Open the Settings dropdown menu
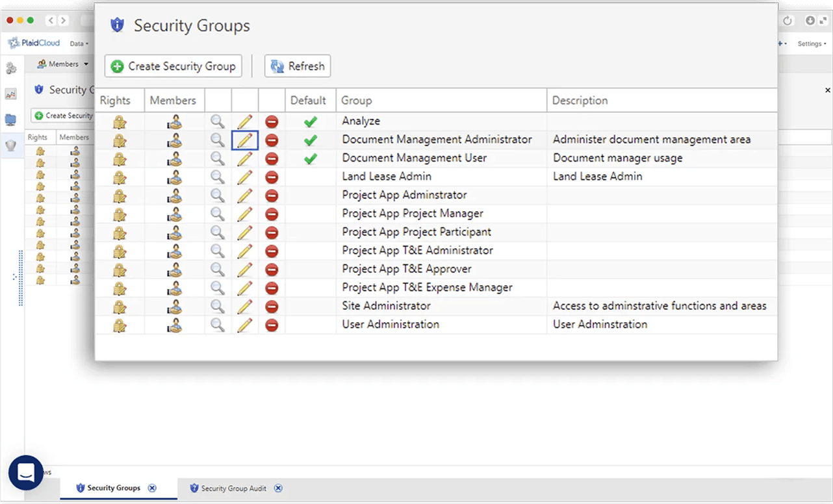This screenshot has height=504, width=833. point(812,44)
